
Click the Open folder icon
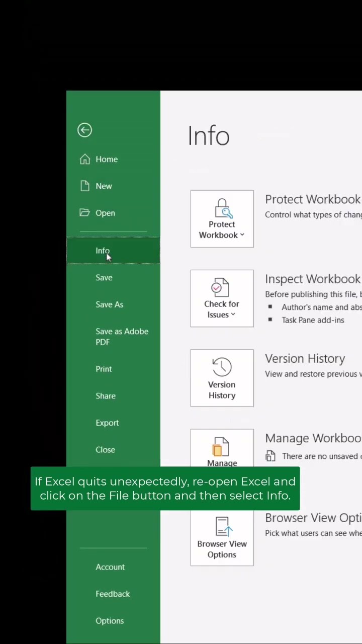(84, 213)
